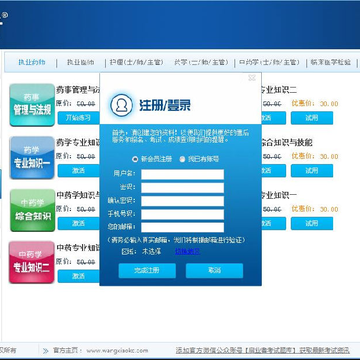Click the 综合知识与技能 course title

point(287,143)
